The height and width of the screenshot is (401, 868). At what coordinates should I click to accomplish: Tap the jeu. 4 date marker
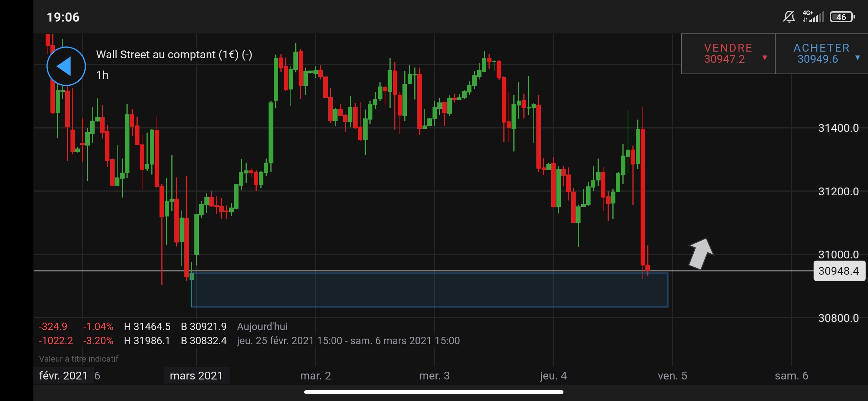pos(553,376)
